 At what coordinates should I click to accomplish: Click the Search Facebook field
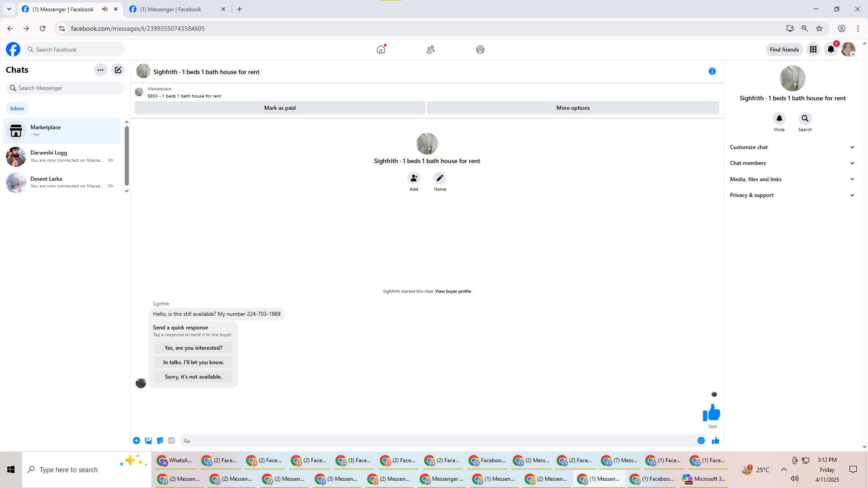coord(74,49)
